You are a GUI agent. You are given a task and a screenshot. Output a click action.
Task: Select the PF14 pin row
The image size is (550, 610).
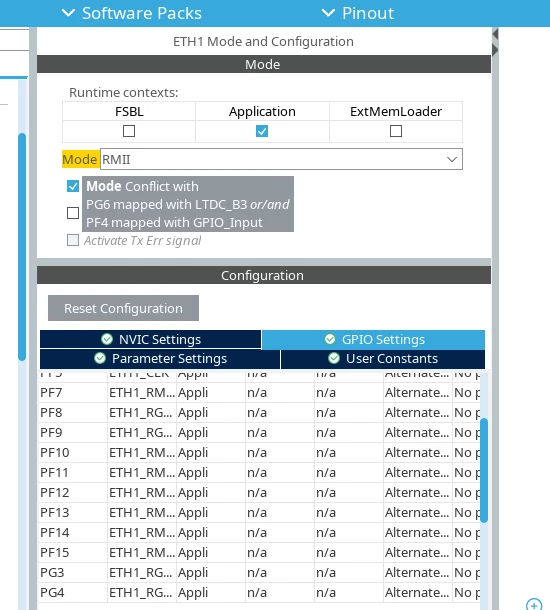click(259, 533)
